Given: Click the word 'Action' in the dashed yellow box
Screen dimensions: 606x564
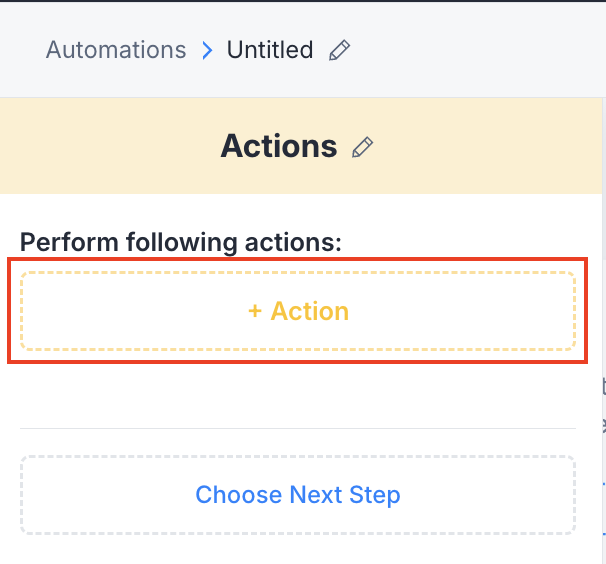Looking at the screenshot, I should [x=310, y=311].
